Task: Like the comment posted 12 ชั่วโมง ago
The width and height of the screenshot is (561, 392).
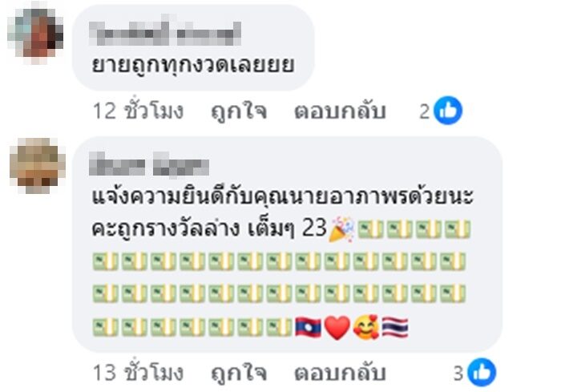Action: click(x=239, y=111)
